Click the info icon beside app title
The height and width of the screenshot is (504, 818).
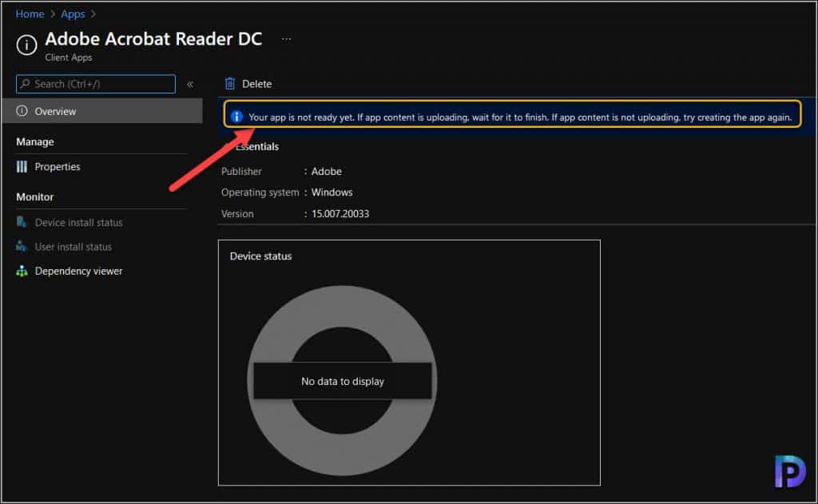tap(26, 45)
